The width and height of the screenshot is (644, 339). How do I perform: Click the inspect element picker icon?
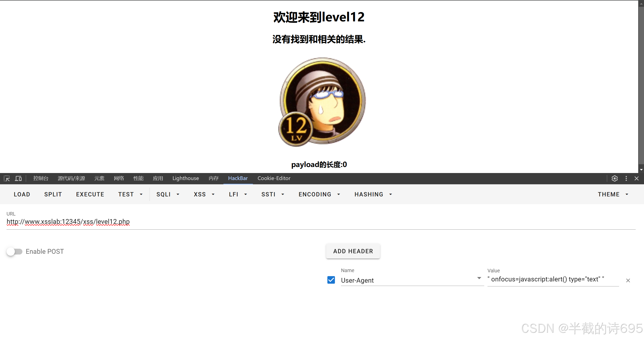7,178
